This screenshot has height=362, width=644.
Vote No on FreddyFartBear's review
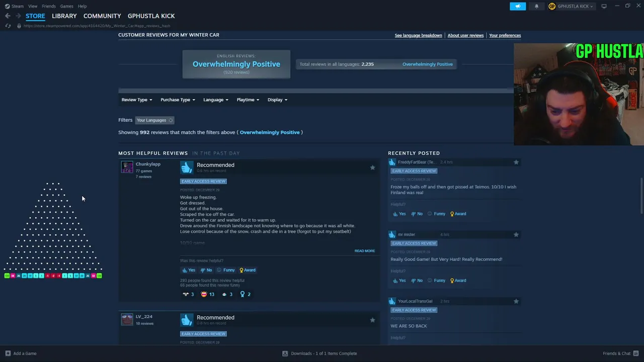(417, 214)
